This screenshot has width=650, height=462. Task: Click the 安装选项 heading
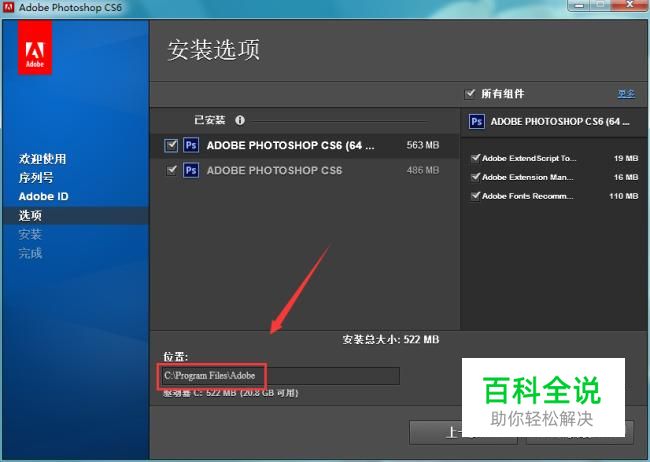tap(214, 50)
